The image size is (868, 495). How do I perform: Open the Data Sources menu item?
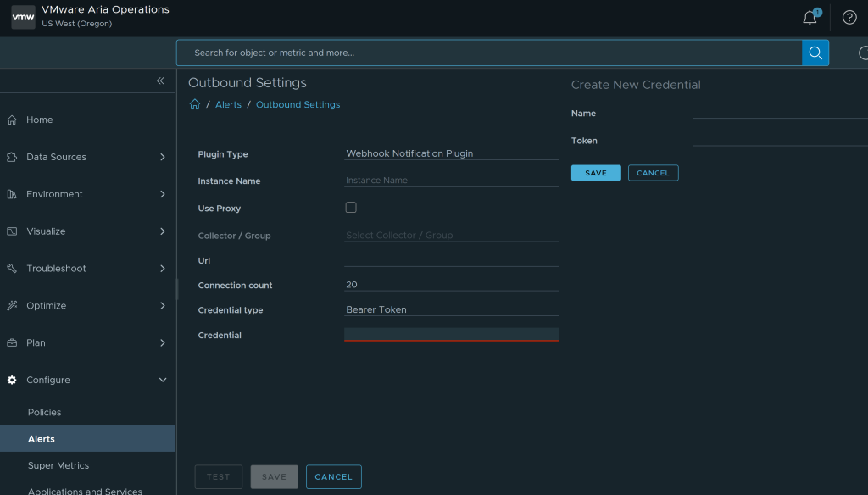click(56, 157)
